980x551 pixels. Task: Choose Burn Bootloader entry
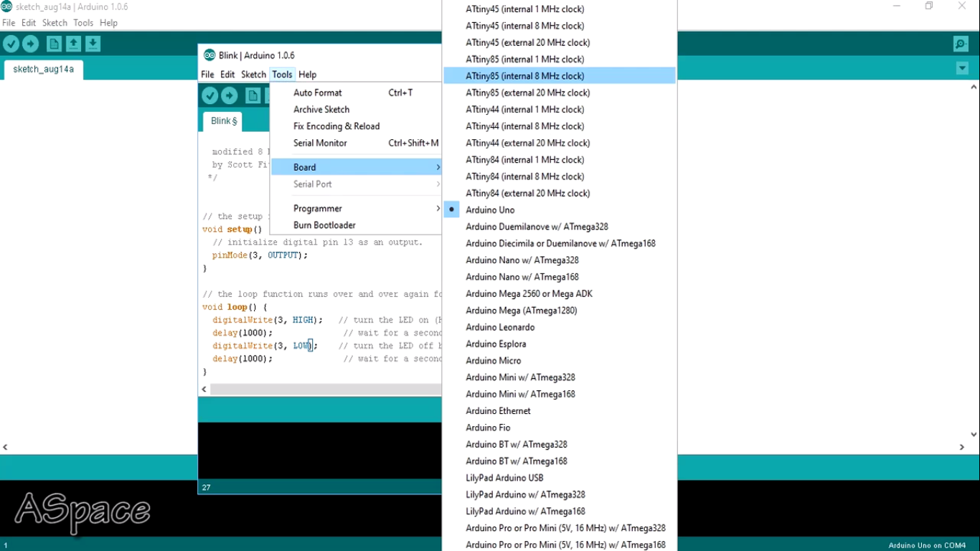(356, 225)
